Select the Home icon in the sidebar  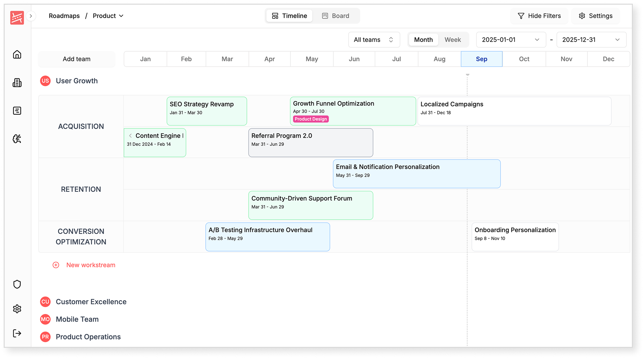[x=17, y=54]
